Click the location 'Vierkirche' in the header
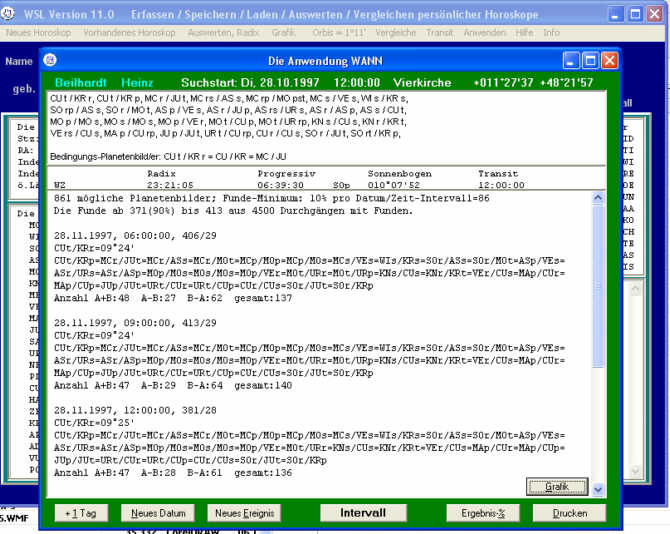 tap(422, 82)
